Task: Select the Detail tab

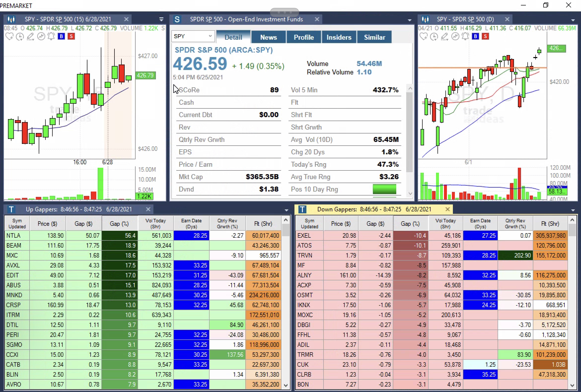Action: click(x=233, y=37)
